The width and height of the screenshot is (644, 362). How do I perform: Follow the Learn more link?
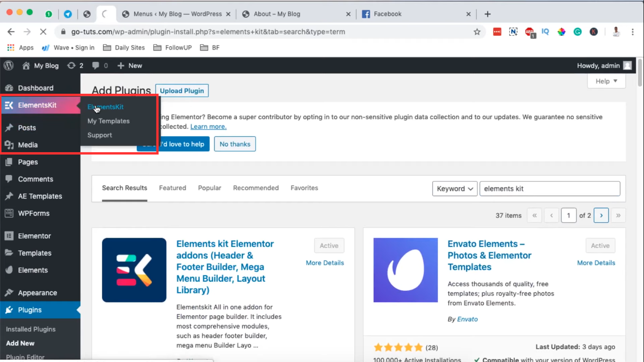(x=208, y=127)
